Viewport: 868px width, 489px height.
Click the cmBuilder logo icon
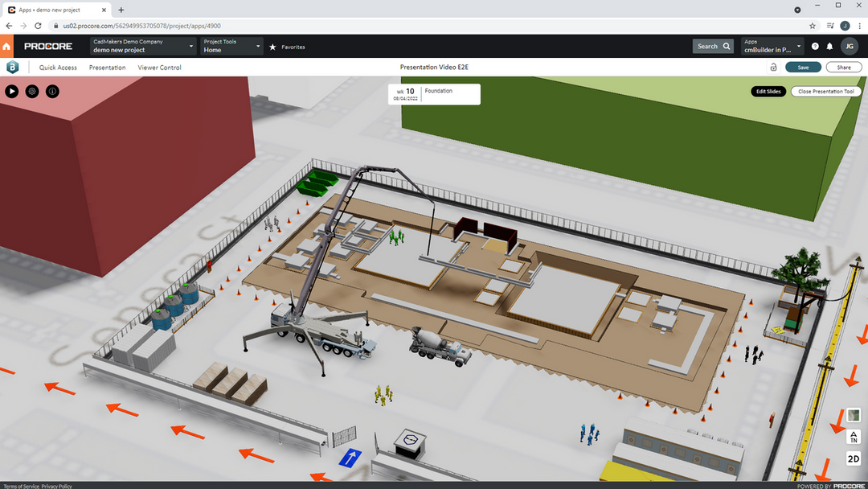pyautogui.click(x=12, y=67)
